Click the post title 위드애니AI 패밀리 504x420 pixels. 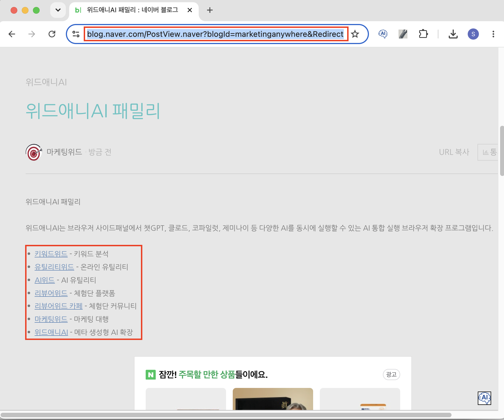[93, 111]
